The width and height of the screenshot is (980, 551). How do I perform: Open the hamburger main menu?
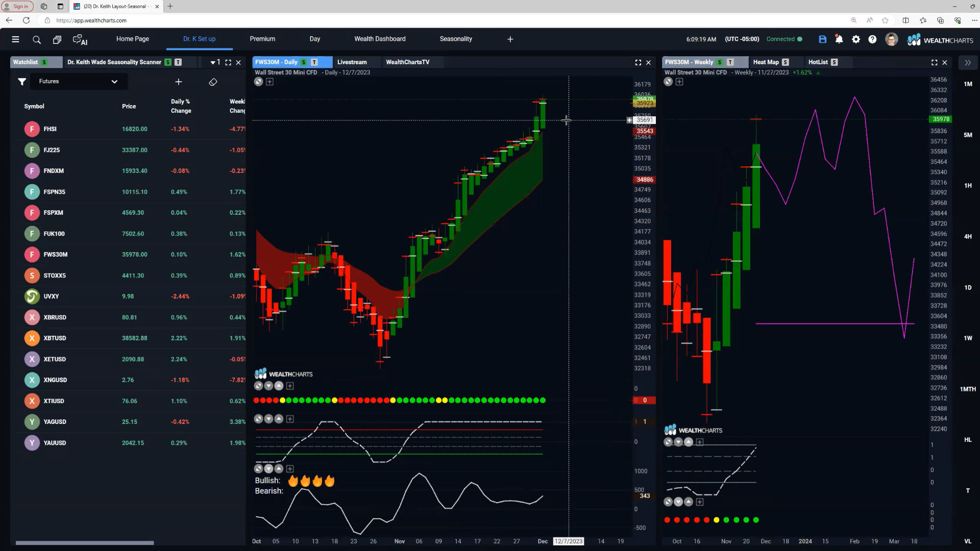click(x=15, y=39)
